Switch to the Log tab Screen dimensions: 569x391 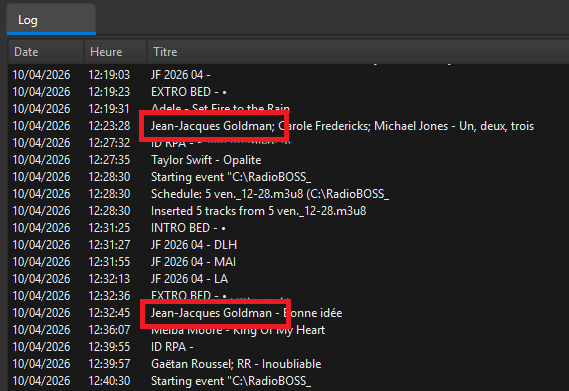coord(51,19)
